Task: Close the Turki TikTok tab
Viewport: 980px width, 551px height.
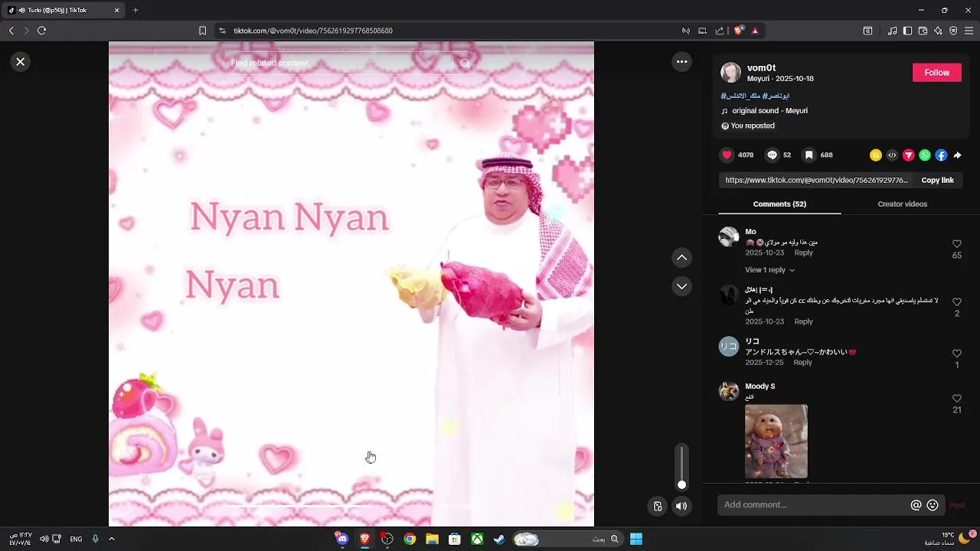Action: (116, 11)
